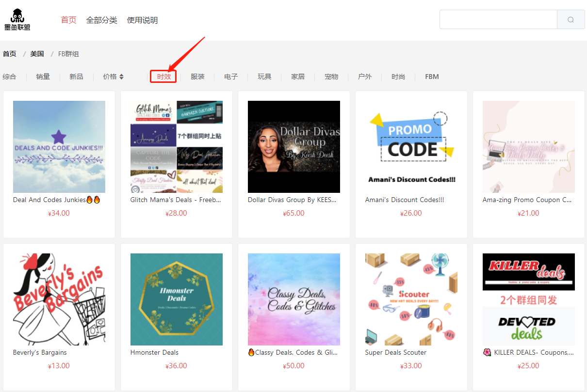Filter by the 家居 category
The width and height of the screenshot is (587, 392).
[298, 77]
